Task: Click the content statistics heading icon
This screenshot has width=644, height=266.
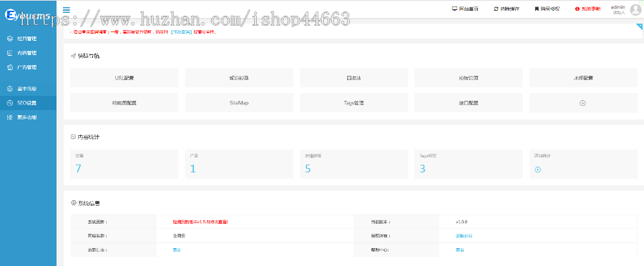Action: coord(73,137)
